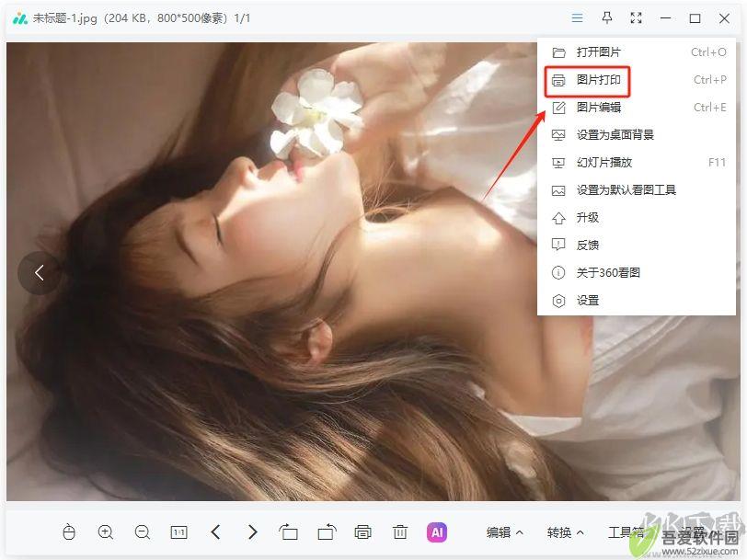Go to next image in bottom toolbar
747x560 pixels.
253,531
